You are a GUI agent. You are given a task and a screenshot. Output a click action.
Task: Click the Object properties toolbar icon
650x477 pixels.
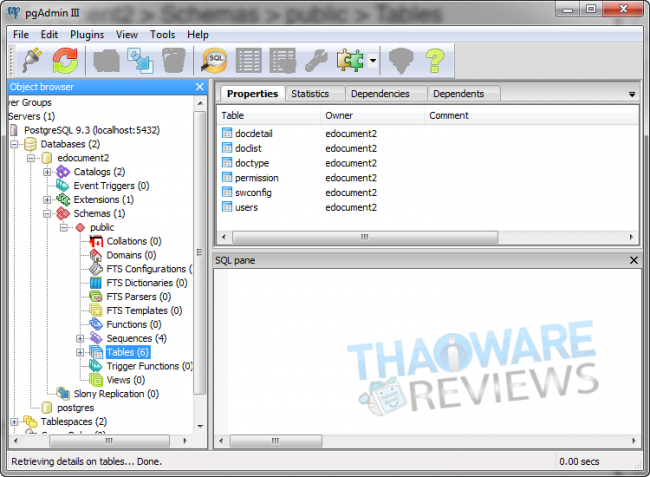(107, 61)
